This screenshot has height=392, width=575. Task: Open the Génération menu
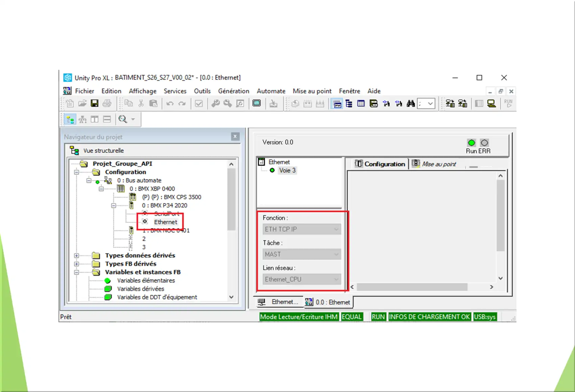tap(234, 91)
